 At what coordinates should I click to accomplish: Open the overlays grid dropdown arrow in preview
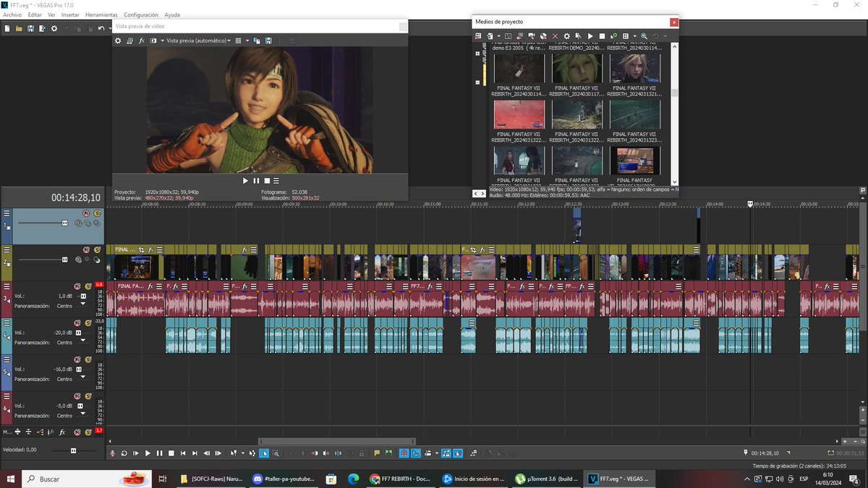(247, 40)
